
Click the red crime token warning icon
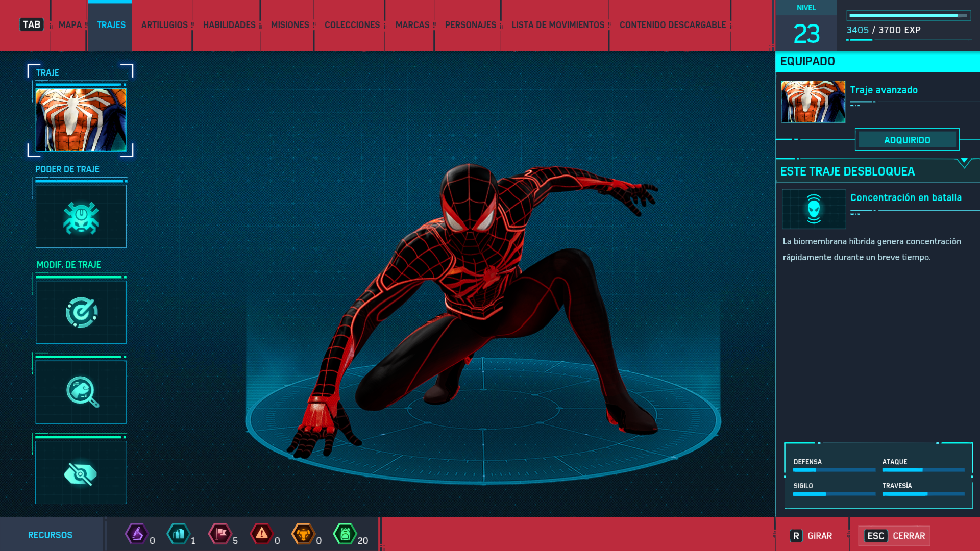pyautogui.click(x=262, y=534)
